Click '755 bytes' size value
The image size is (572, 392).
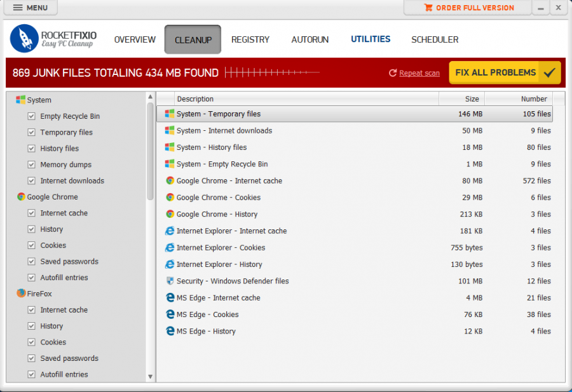pos(466,248)
